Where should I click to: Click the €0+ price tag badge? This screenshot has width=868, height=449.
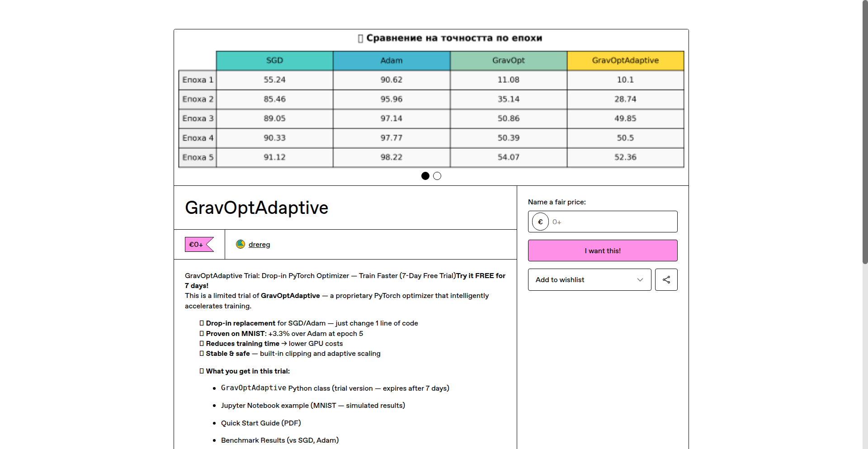click(199, 244)
